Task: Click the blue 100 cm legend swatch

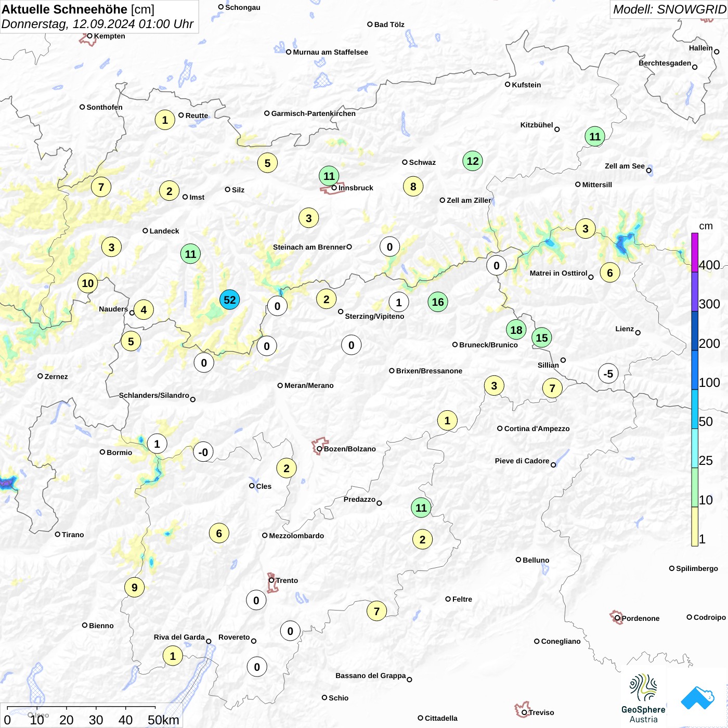Action: click(695, 370)
